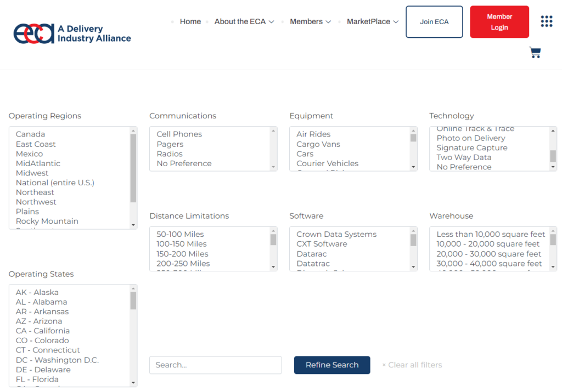Select CA - California in Operating States
This screenshot has height=392, width=562.
tap(43, 331)
